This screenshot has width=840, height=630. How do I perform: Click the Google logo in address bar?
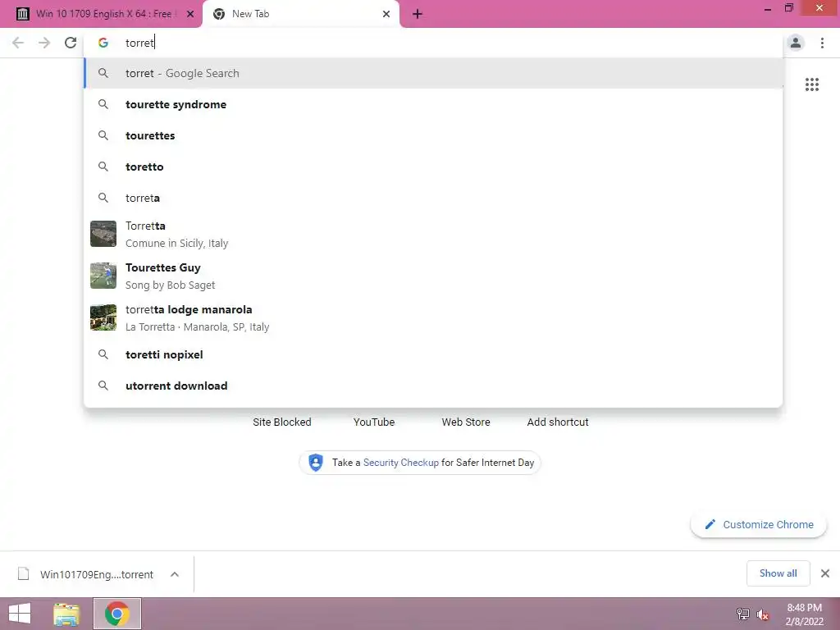pyautogui.click(x=103, y=43)
